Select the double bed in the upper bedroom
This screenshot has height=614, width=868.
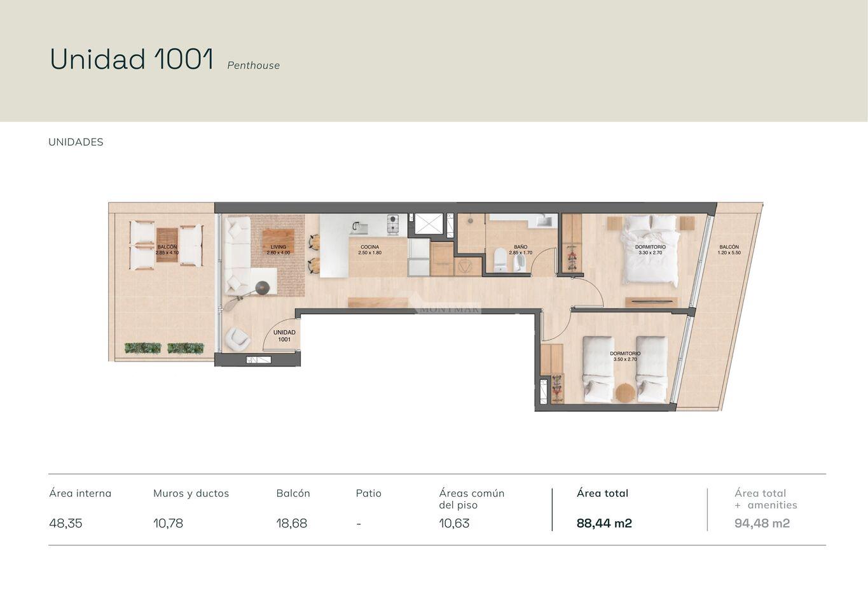point(650,249)
